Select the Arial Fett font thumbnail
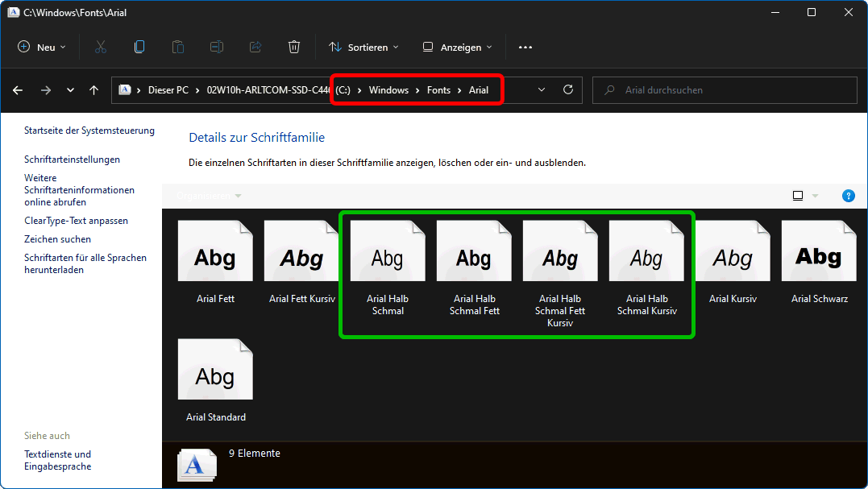Image resolution: width=868 pixels, height=489 pixels. pyautogui.click(x=215, y=258)
